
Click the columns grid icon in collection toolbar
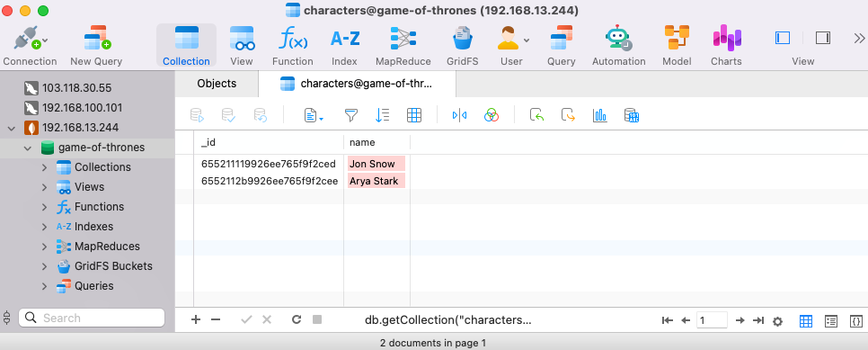414,115
